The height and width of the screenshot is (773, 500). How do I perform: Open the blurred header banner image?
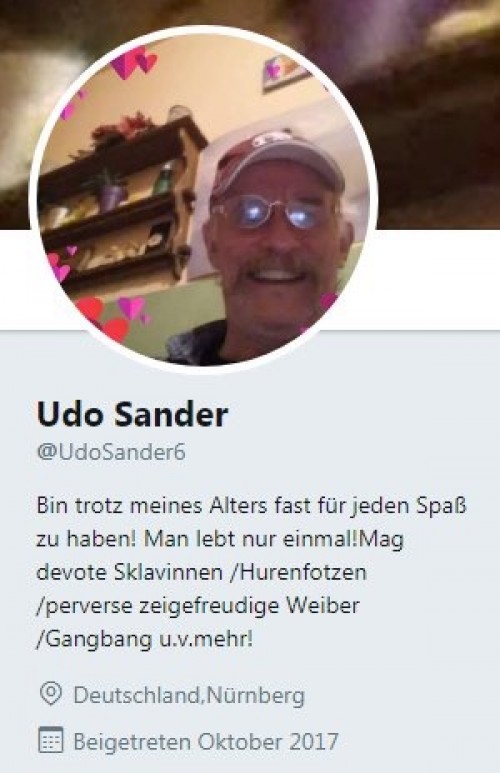250,114
